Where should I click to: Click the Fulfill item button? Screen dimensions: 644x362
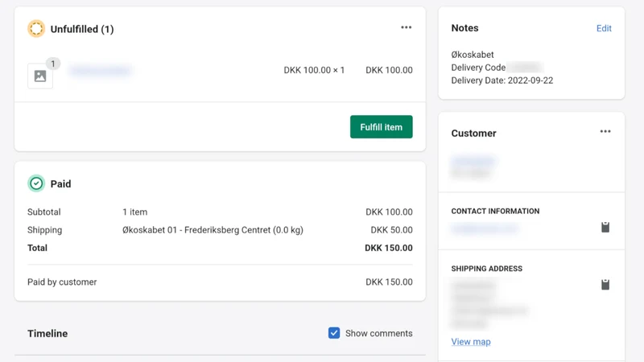click(381, 127)
